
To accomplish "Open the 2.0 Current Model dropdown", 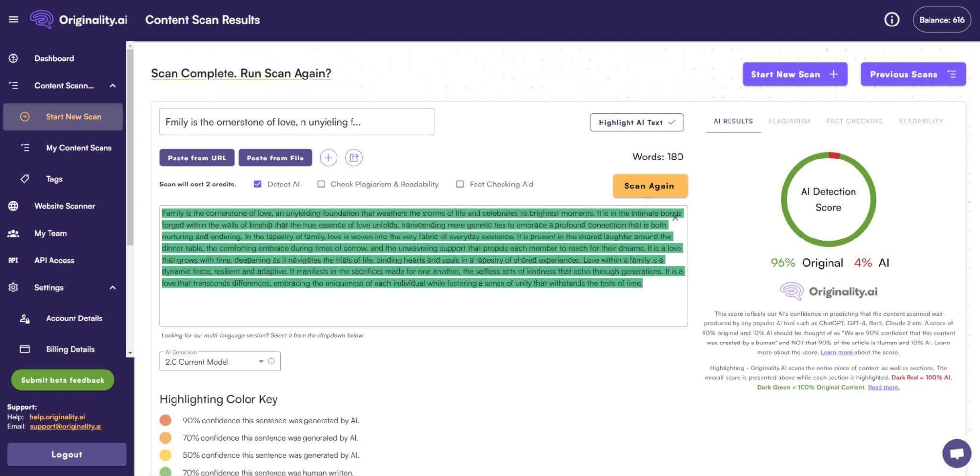I will tap(220, 362).
